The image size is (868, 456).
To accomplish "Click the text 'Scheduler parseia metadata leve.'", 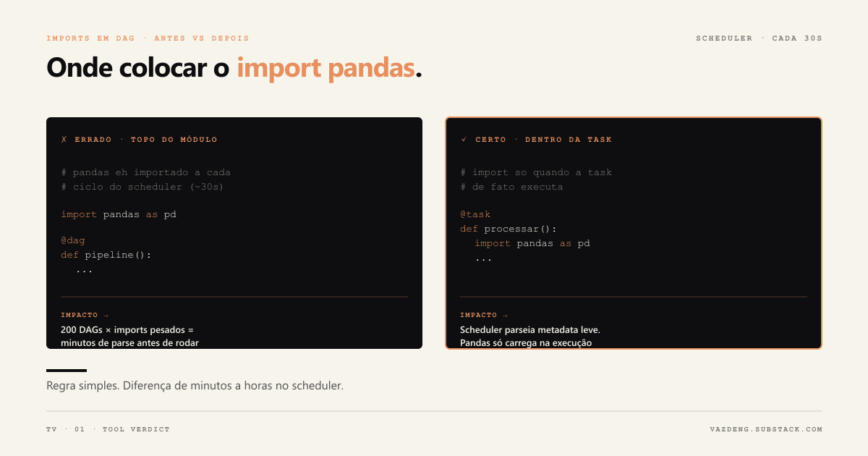I will pos(530,330).
